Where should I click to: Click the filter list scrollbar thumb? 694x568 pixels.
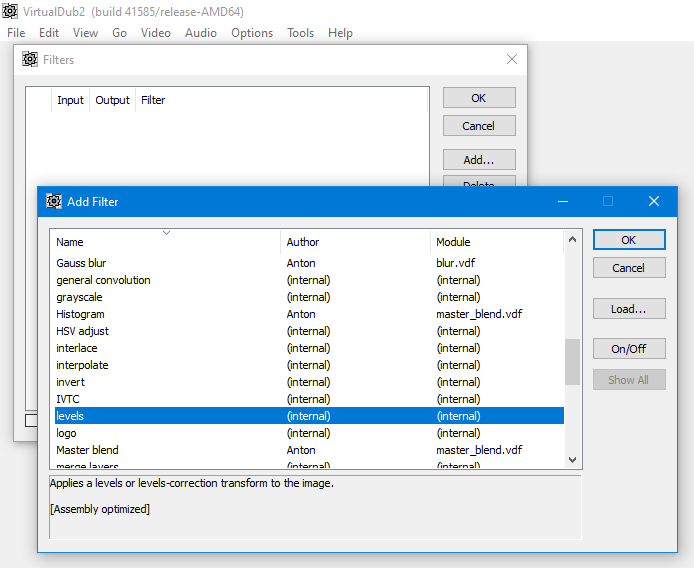pos(572,362)
